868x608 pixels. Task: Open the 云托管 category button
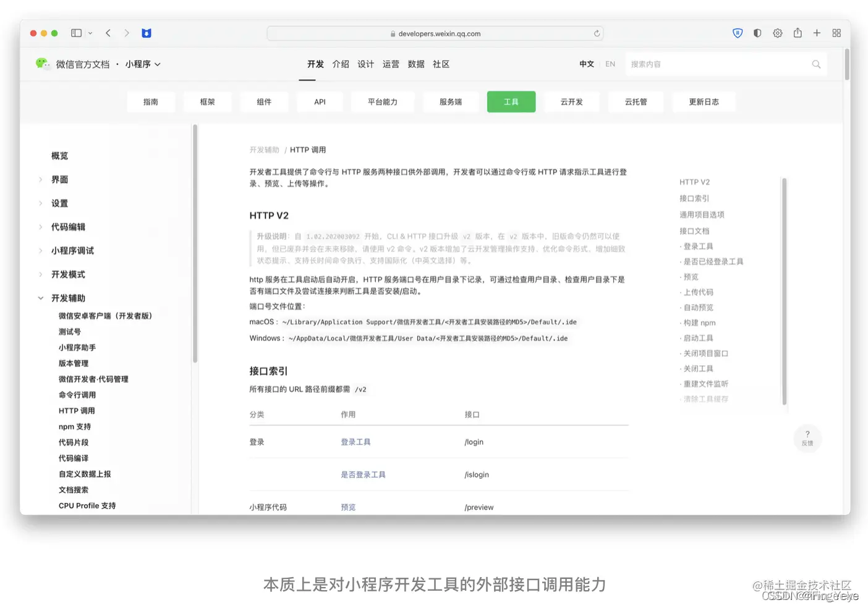pyautogui.click(x=636, y=102)
